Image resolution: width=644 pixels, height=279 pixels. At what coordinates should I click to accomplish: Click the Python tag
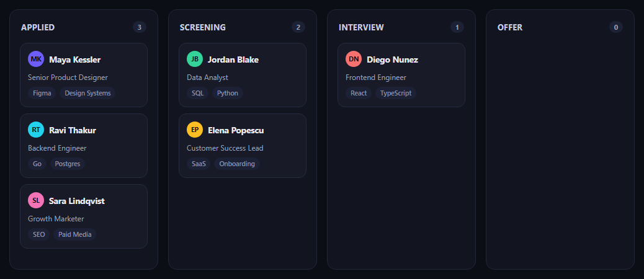pyautogui.click(x=228, y=93)
